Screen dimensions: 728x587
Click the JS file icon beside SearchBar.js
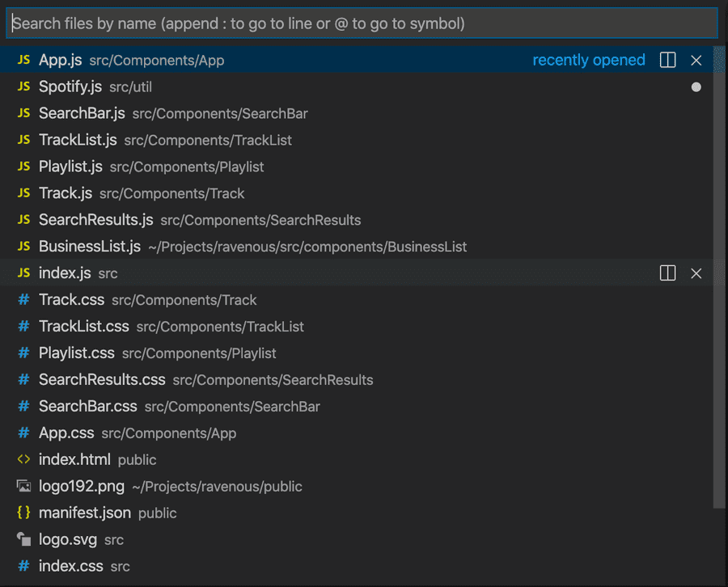[x=23, y=113]
